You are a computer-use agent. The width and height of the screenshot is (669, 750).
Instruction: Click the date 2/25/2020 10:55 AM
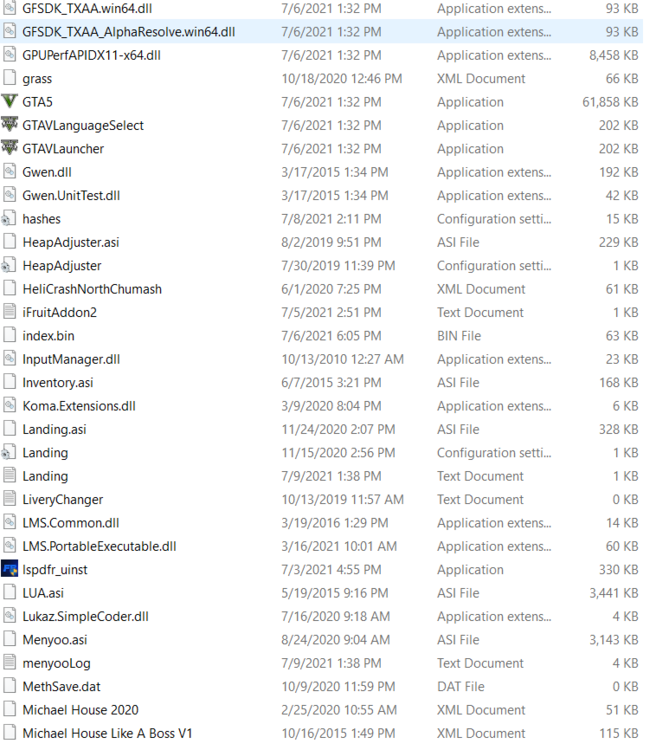click(339, 710)
